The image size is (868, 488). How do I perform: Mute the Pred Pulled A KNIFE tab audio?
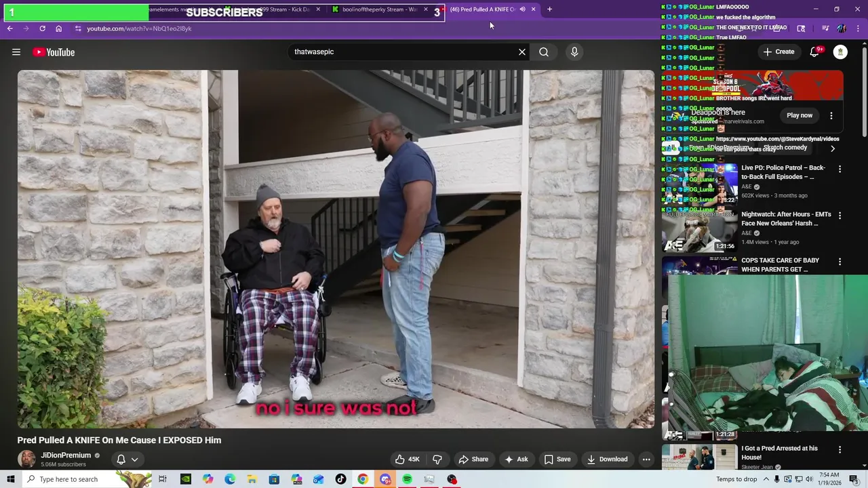(522, 9)
